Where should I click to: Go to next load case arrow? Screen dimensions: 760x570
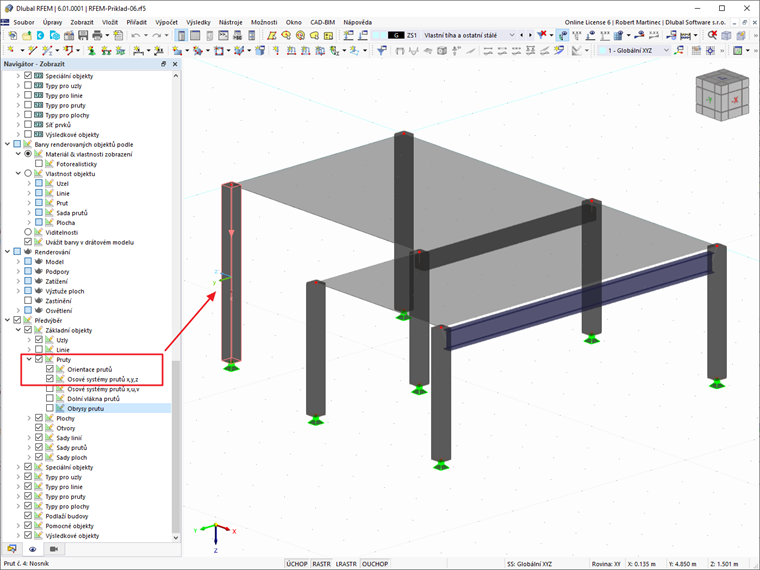tap(530, 35)
